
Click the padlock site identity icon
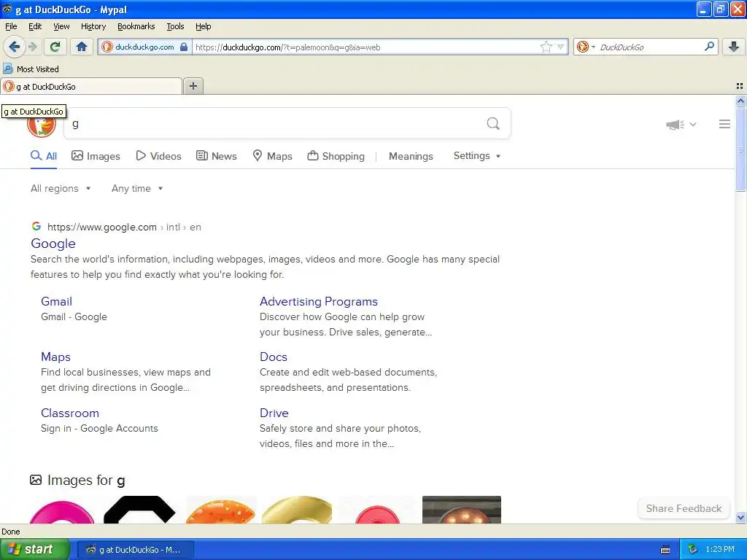(x=184, y=47)
